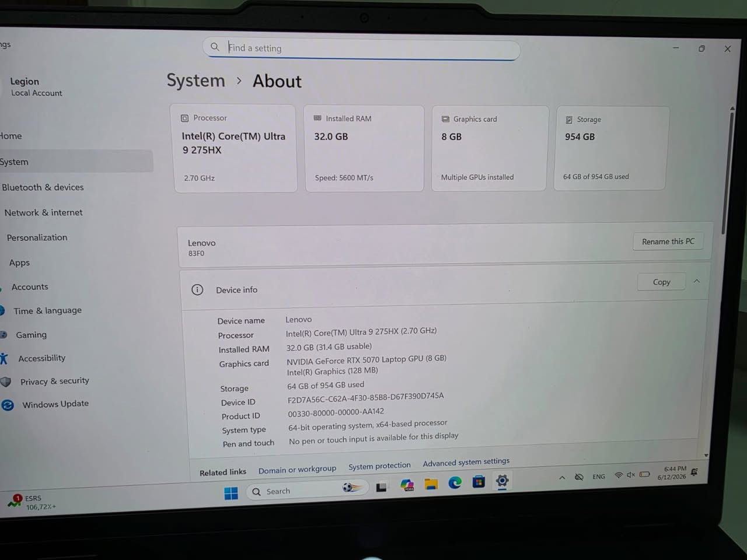Click the tray icon beside the ENG indicator
Image resolution: width=747 pixels, height=560 pixels.
tap(579, 477)
